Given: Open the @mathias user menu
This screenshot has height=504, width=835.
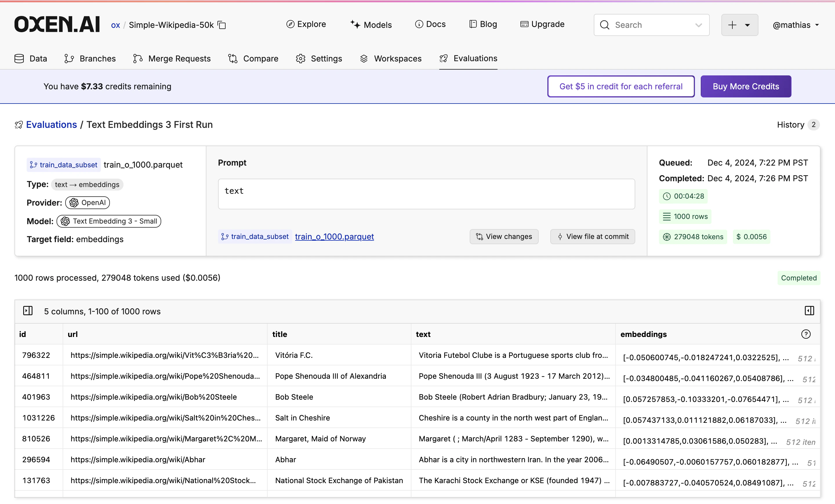Looking at the screenshot, I should coord(795,25).
